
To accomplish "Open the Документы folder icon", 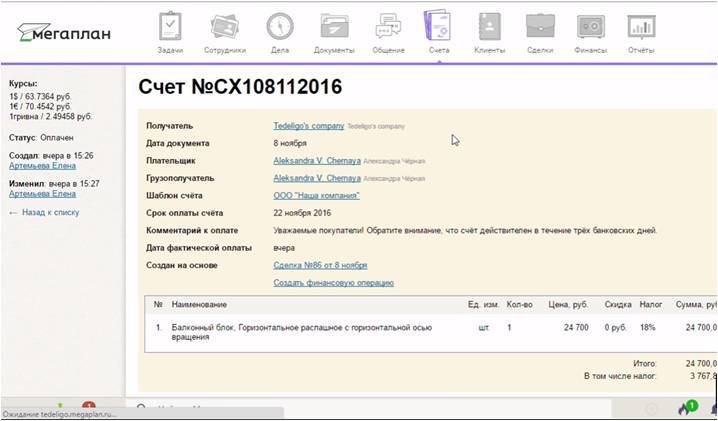I will click(x=334, y=28).
